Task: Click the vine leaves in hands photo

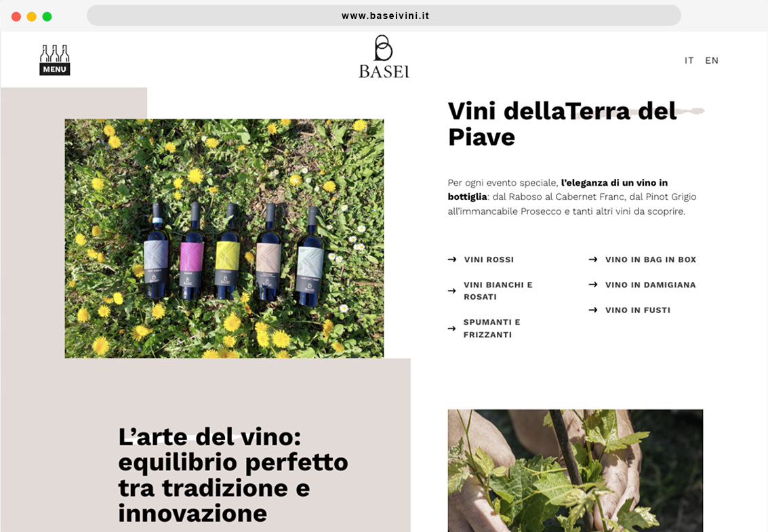Action: (575, 471)
